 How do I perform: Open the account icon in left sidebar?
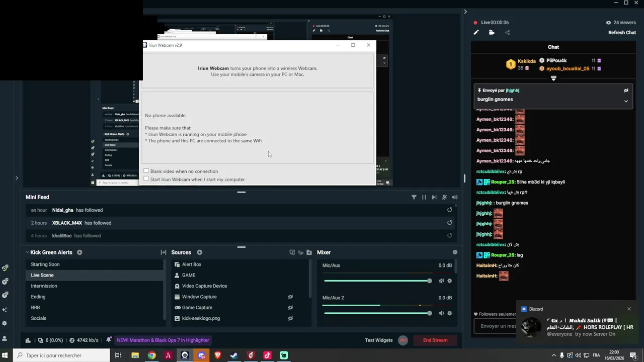tap(5, 338)
